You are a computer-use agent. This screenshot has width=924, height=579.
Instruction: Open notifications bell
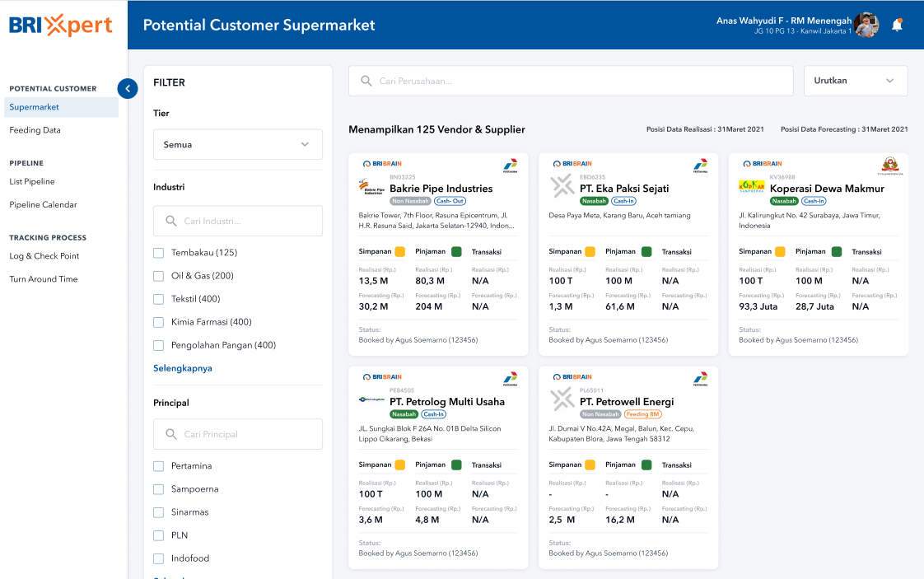897,25
